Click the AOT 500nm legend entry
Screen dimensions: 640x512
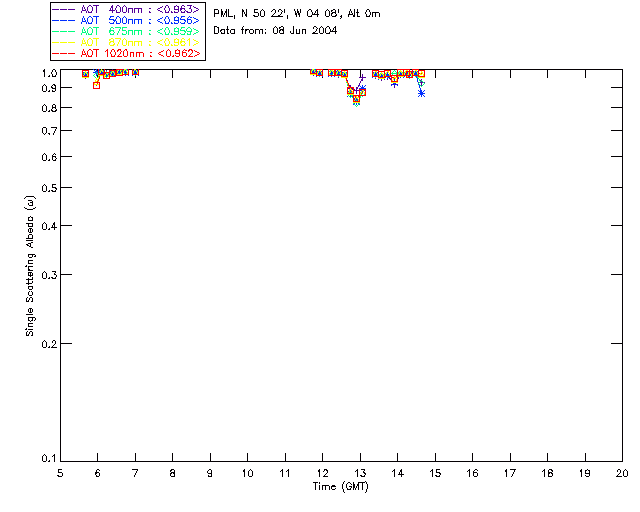tap(126, 20)
